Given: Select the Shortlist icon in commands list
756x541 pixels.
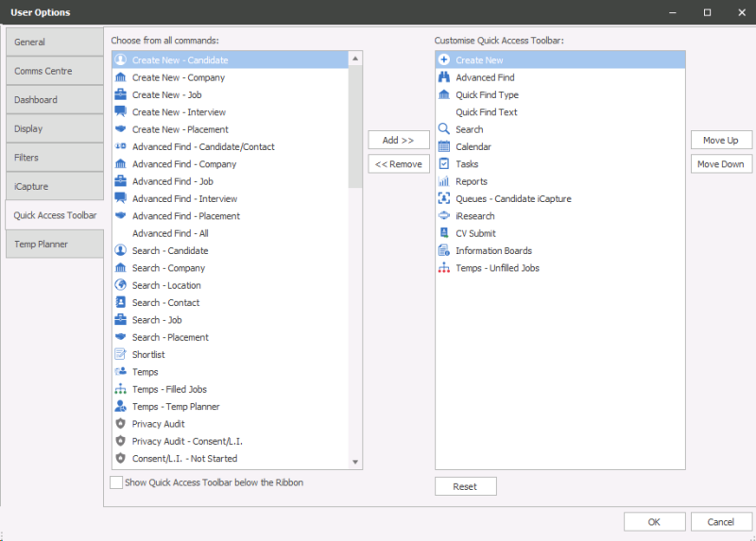Looking at the screenshot, I should pyautogui.click(x=120, y=354).
